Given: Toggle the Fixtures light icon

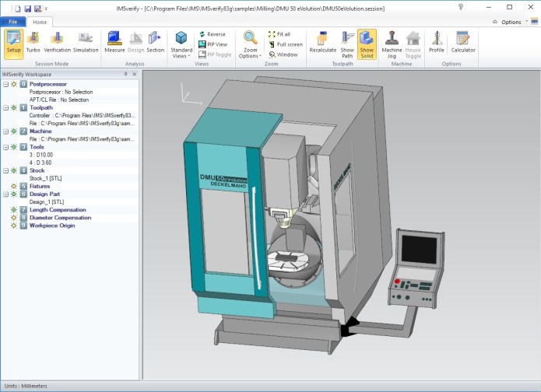Looking at the screenshot, I should point(14,186).
